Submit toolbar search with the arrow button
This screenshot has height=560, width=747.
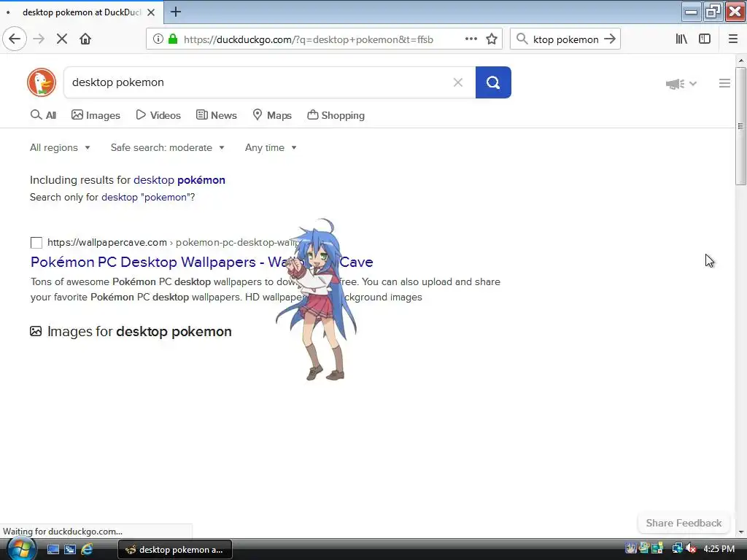pyautogui.click(x=610, y=39)
